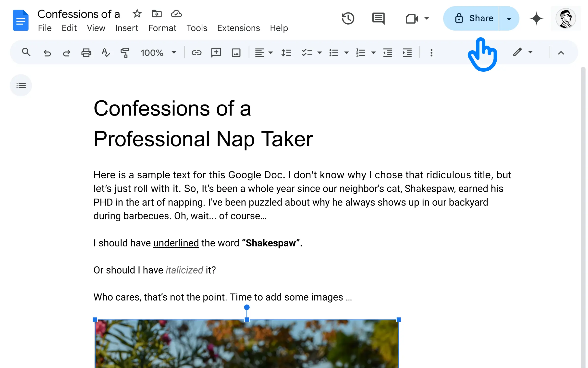Click the bold word 'Shakespaw'
The width and height of the screenshot is (588, 368).
(271, 243)
